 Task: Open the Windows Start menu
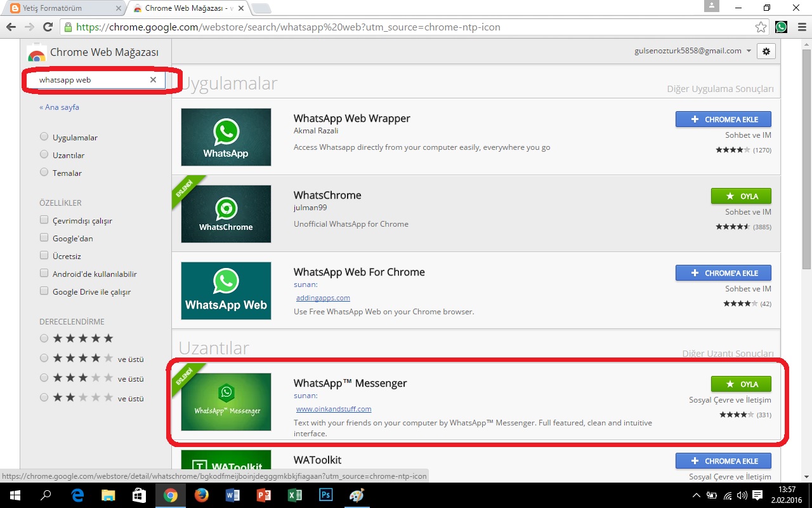[15, 495]
